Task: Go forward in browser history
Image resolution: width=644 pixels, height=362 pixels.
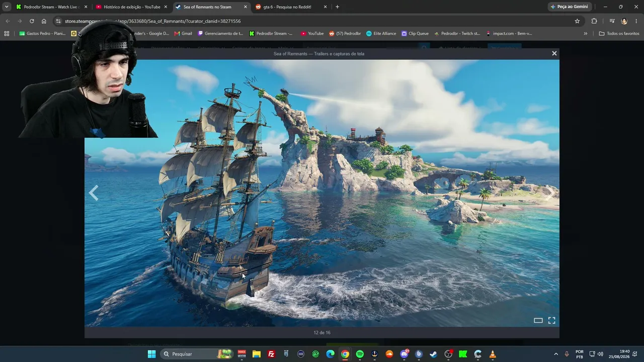Action: click(20, 21)
